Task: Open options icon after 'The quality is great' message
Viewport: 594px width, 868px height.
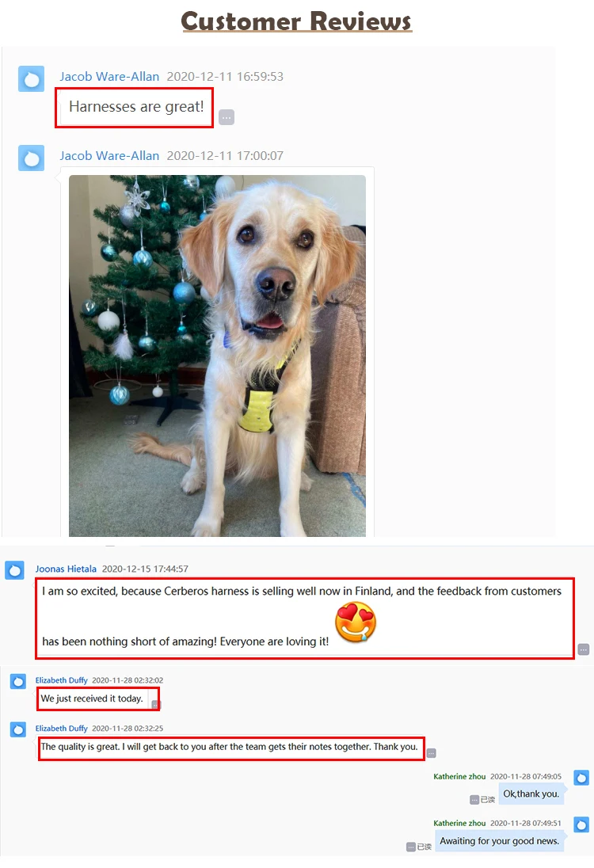Action: pyautogui.click(x=432, y=753)
